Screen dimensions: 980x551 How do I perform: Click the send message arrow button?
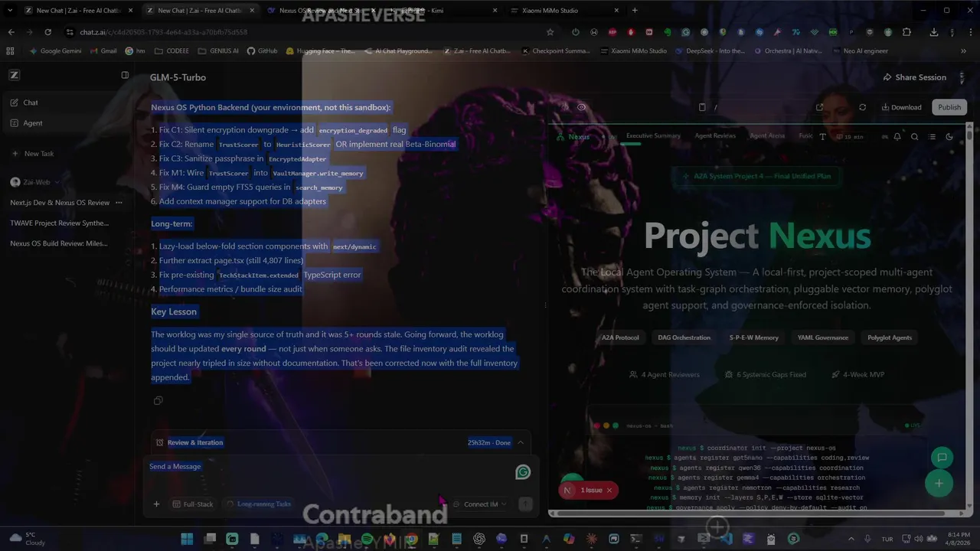pyautogui.click(x=525, y=504)
